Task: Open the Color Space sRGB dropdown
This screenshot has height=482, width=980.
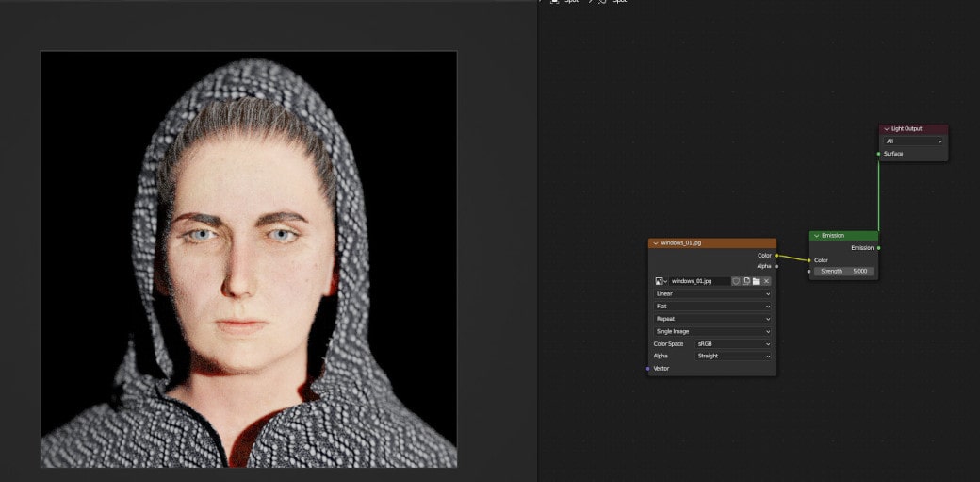Action: (x=733, y=343)
